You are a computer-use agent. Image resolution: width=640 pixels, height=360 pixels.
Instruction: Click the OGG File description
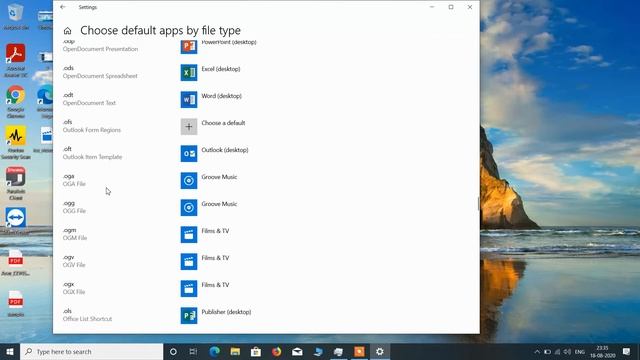pyautogui.click(x=74, y=211)
